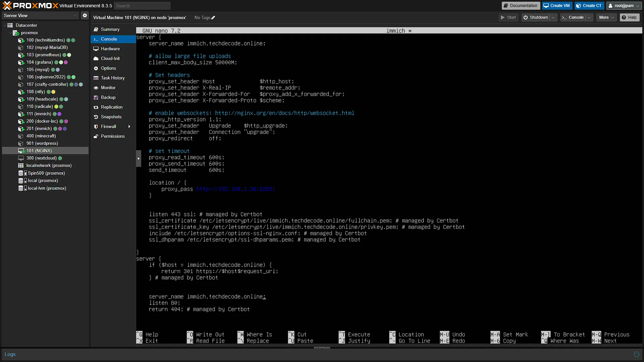
Task: Click the No Tags label
Action: coord(202,18)
